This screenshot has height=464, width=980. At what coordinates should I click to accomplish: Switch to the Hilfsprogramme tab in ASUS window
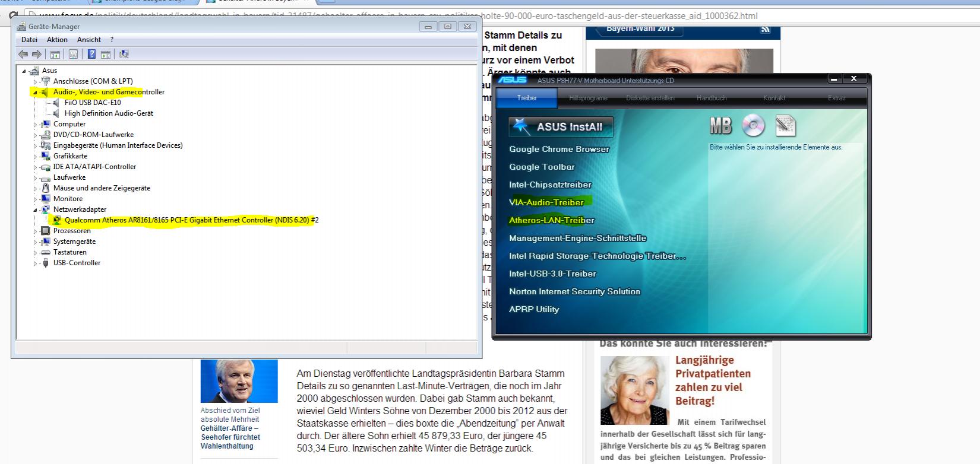click(x=588, y=98)
